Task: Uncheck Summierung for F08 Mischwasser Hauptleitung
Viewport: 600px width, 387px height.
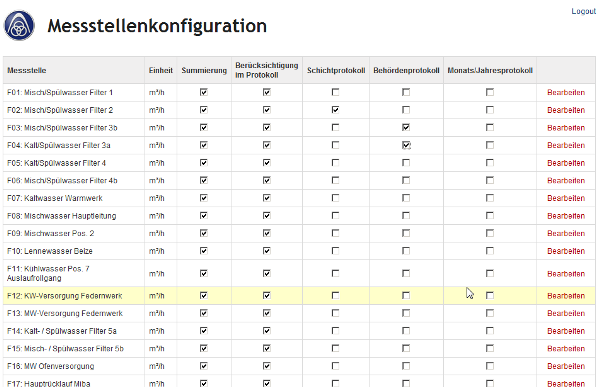Action: coord(204,216)
